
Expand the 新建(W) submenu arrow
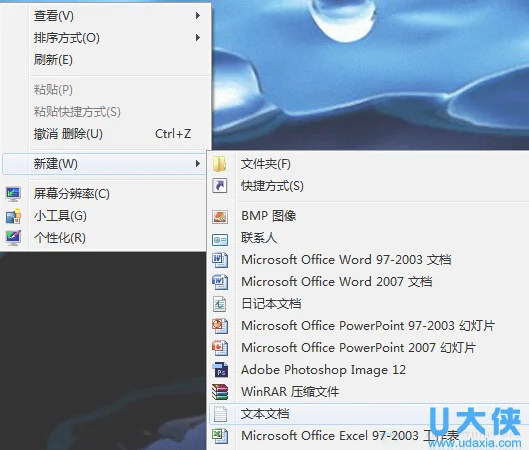point(198,164)
